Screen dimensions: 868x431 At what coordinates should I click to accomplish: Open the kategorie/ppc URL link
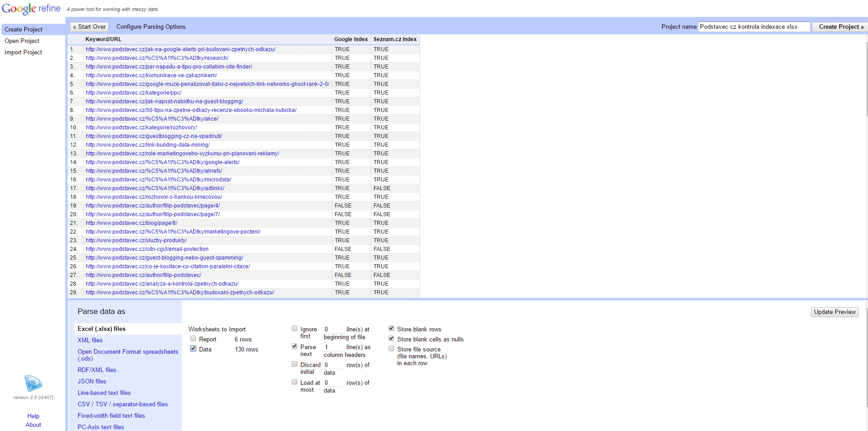coord(133,93)
